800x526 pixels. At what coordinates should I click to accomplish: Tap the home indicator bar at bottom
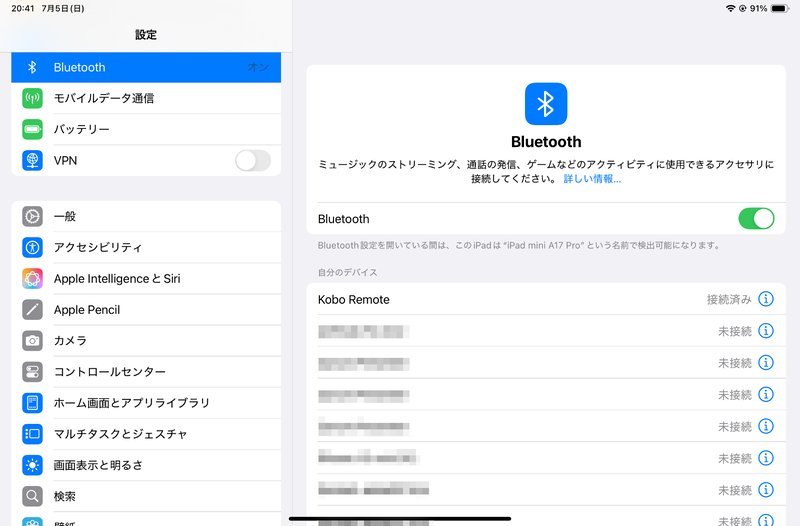pos(400,519)
